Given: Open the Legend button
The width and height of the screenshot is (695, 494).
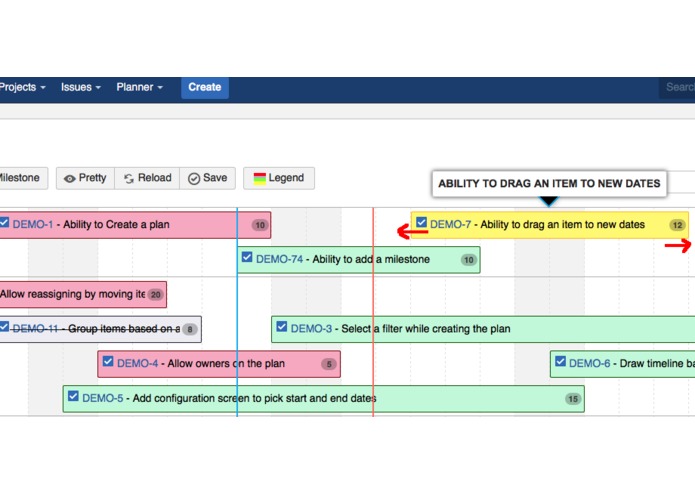Looking at the screenshot, I should (x=279, y=178).
